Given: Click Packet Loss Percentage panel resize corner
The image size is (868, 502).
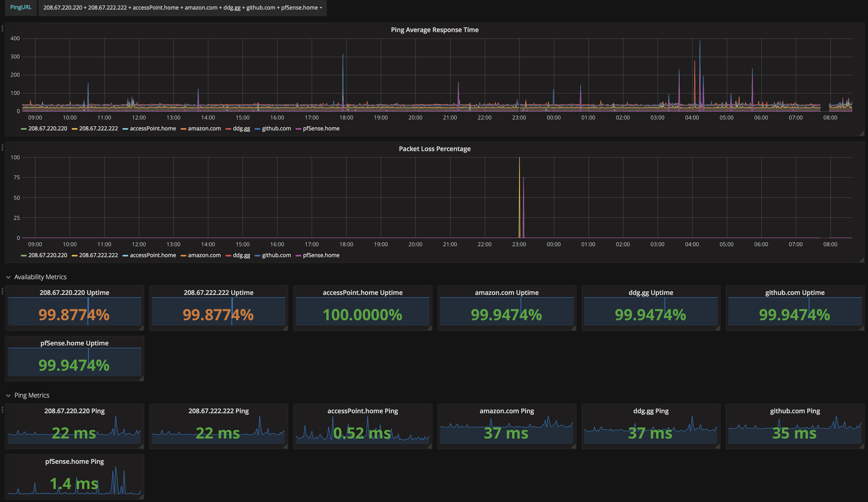Looking at the screenshot, I should point(862,260).
